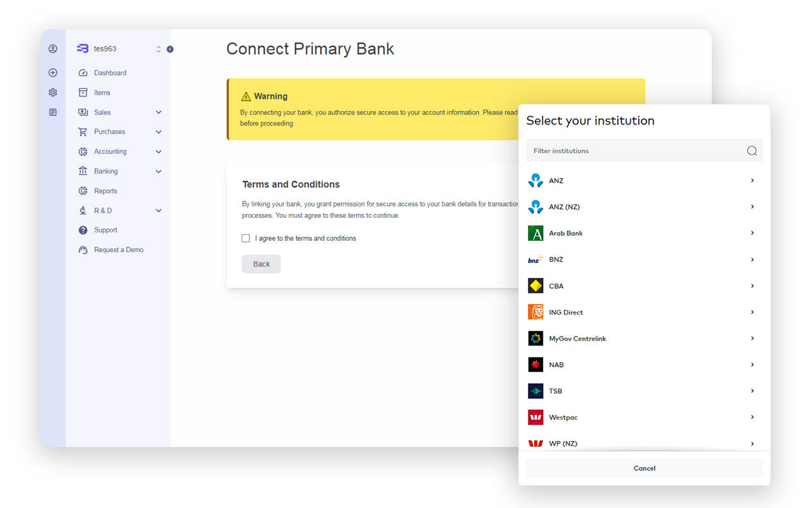Click the MyGov Centrelink logo
This screenshot has width=812, height=508.
536,338
